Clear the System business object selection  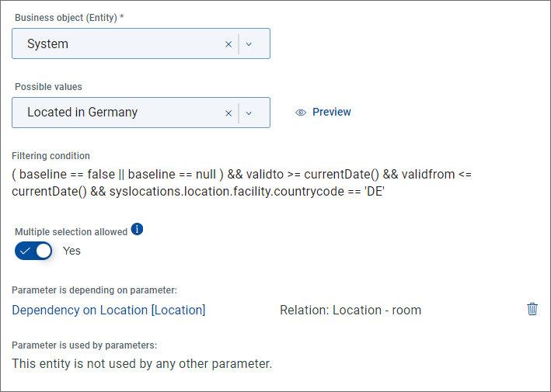point(228,44)
